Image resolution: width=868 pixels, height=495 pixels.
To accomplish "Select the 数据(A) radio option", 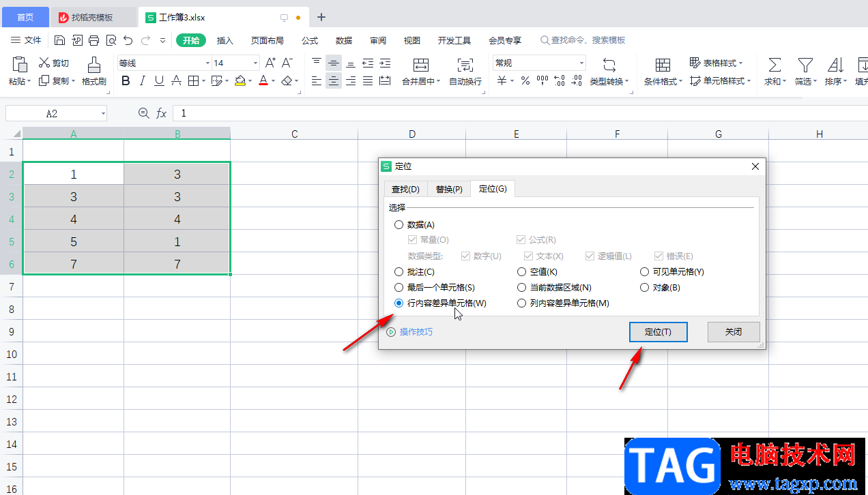I will coord(399,224).
